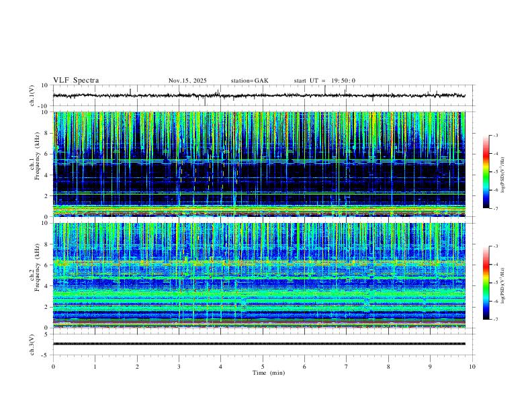Click the ch.2 spectrogram color scale bar
The height and width of the screenshot is (411, 532).
tap(486, 283)
